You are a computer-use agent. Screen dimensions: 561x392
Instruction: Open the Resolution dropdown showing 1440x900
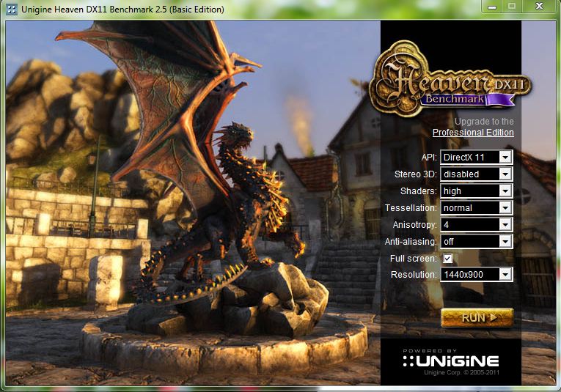[x=476, y=275]
